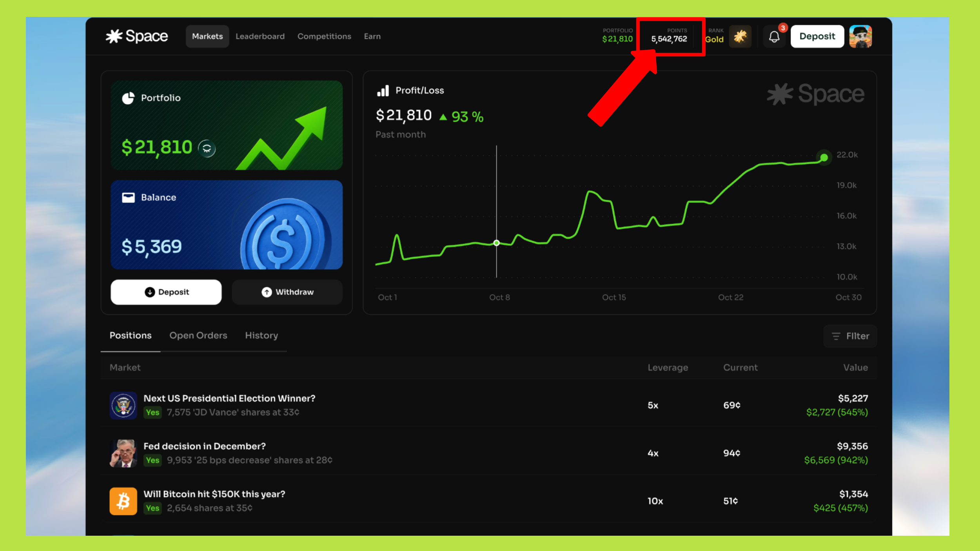Click the Space logo in the header
This screenshot has height=551, width=980.
coord(136,36)
